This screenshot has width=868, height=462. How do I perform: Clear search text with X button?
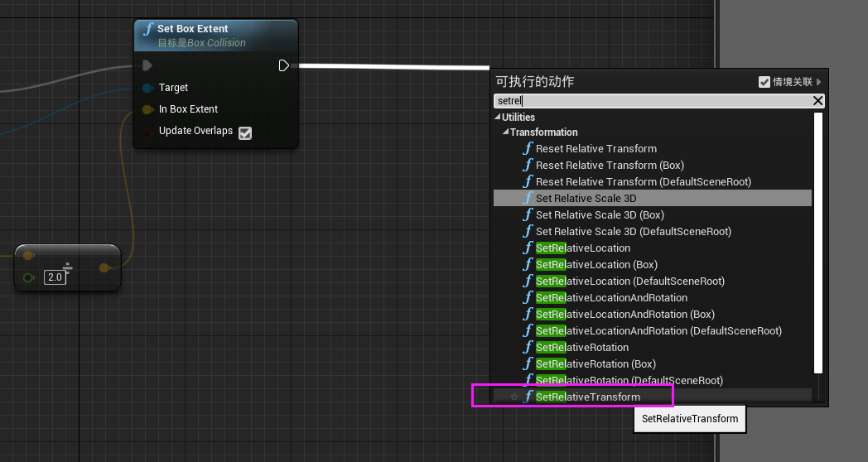click(x=817, y=100)
